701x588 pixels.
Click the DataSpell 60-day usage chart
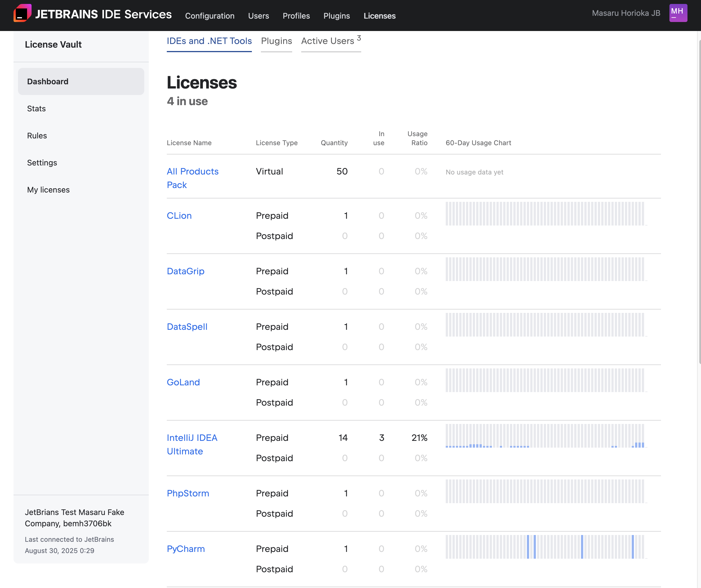[x=546, y=324]
